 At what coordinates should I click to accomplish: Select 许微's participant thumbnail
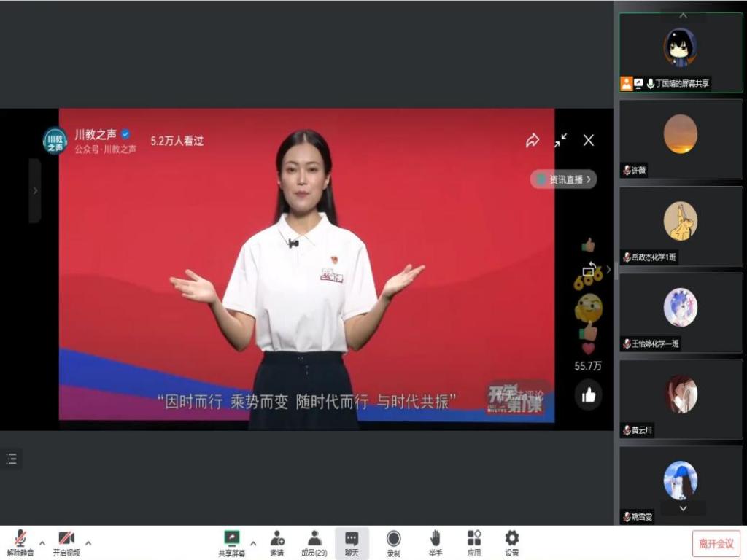[x=681, y=139]
